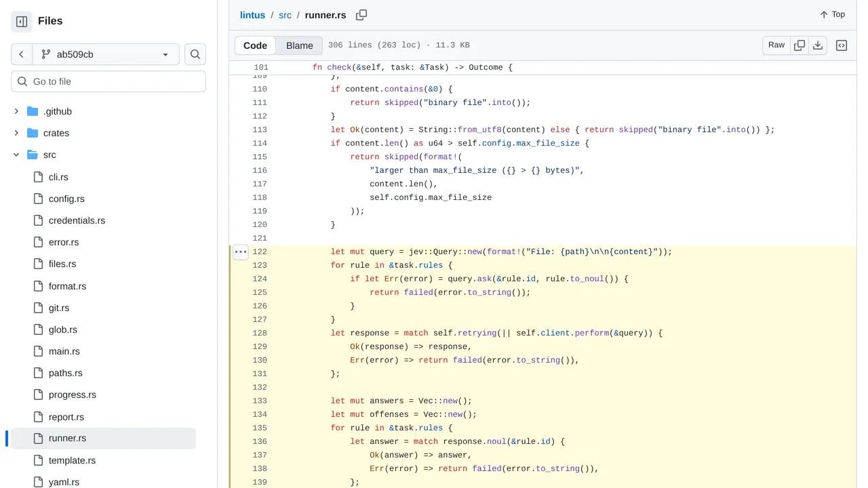Switch to the Blame view tab

click(299, 45)
